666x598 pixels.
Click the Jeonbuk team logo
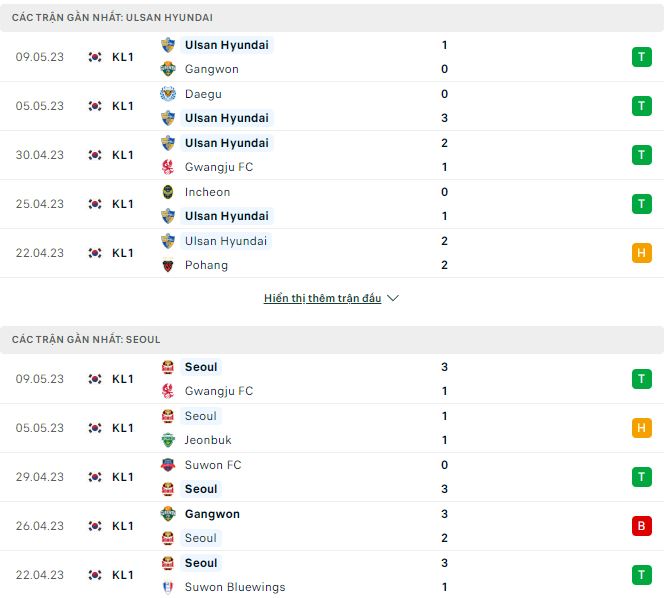click(x=168, y=440)
